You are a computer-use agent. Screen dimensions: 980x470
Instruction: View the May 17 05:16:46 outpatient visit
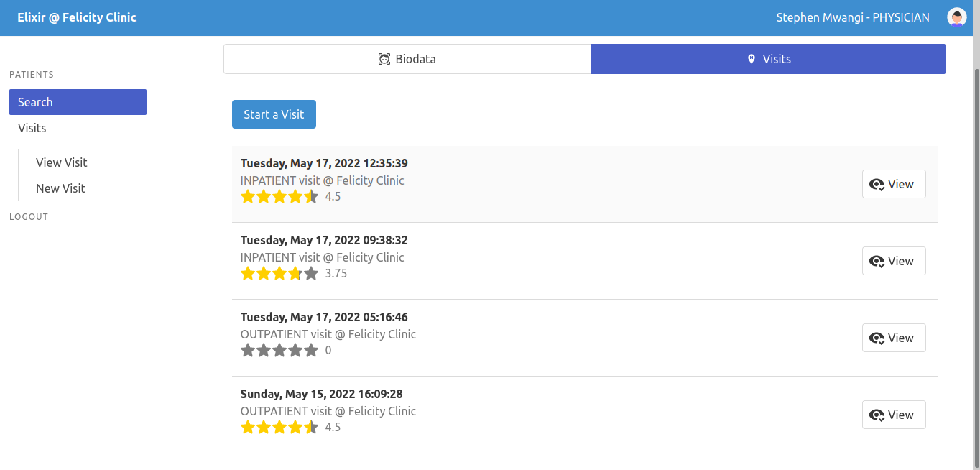coord(894,338)
